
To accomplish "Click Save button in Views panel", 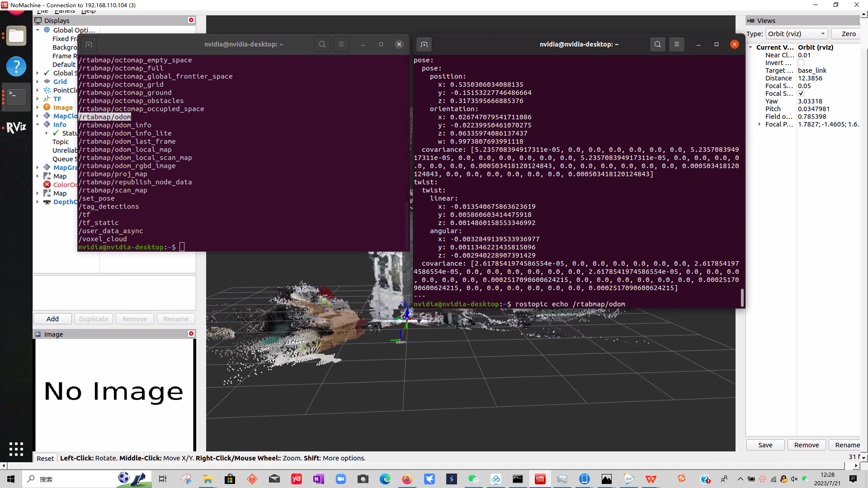I will tap(765, 445).
